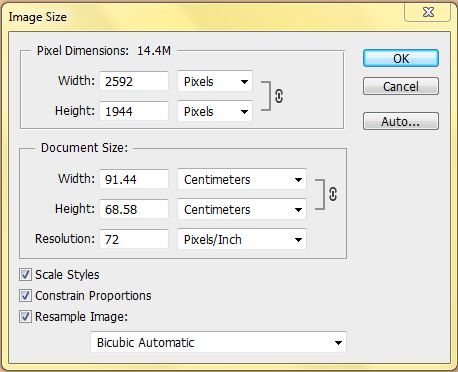Disable the Resample Image checkbox

[x=25, y=316]
